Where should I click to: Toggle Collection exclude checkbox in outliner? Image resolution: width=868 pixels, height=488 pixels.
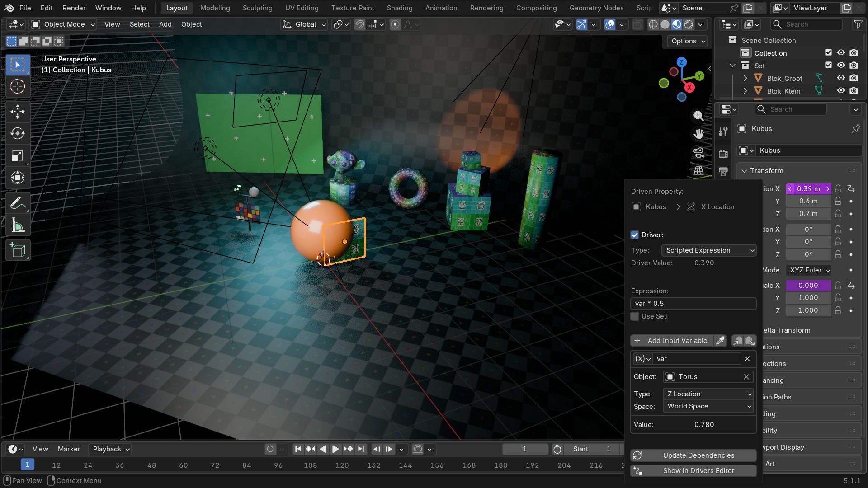(x=828, y=53)
